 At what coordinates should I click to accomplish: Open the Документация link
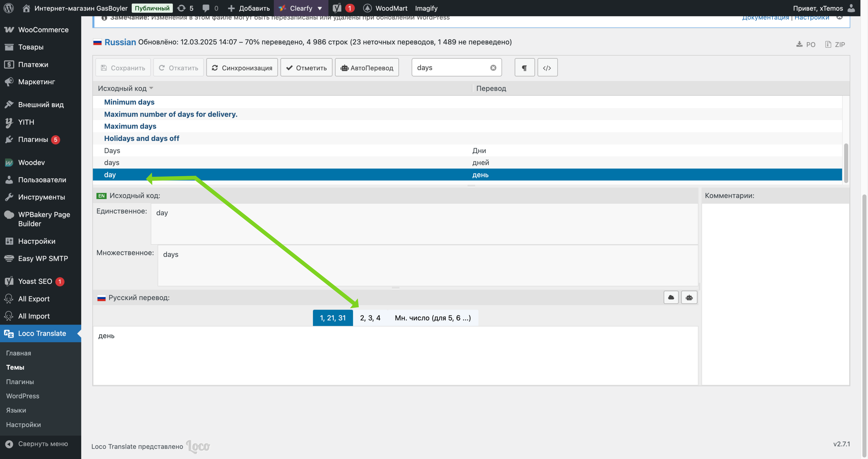tap(766, 18)
